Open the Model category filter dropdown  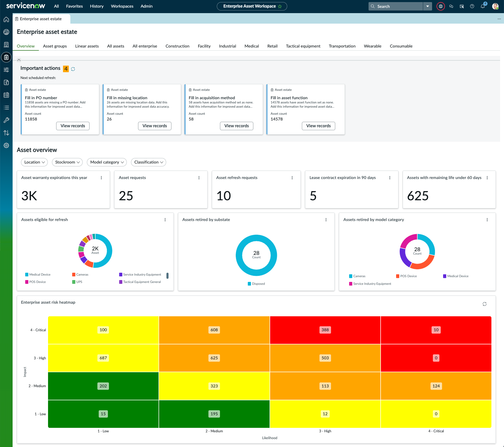pos(107,162)
